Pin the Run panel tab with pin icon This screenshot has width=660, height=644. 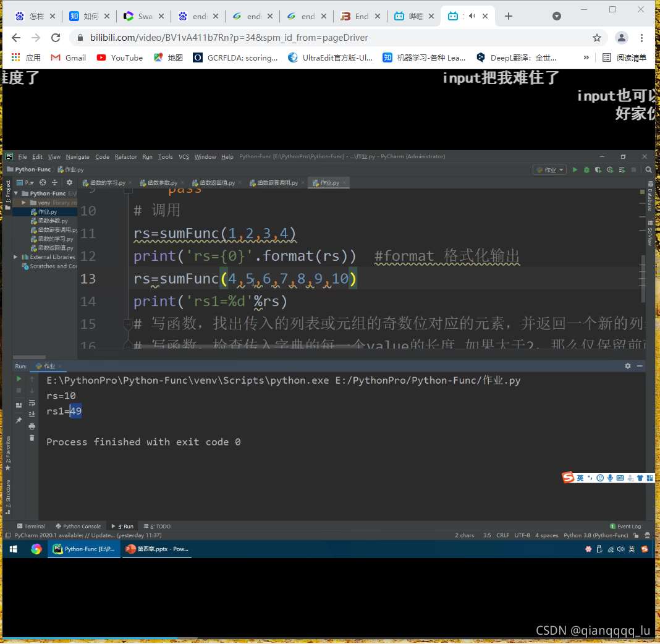tap(19, 420)
